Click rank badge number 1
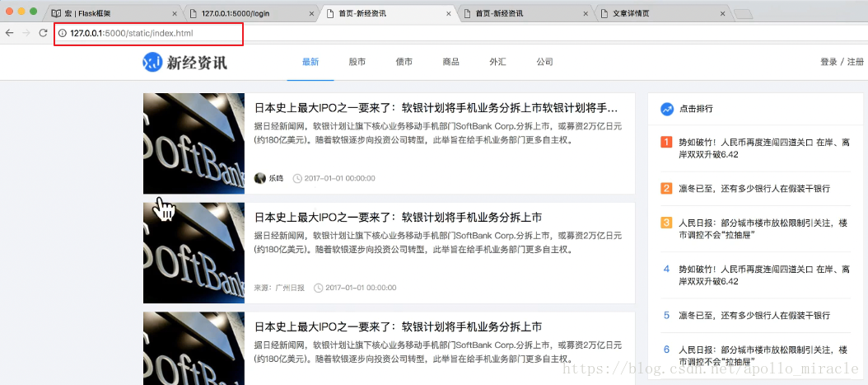This screenshot has width=868, height=385. tap(666, 143)
